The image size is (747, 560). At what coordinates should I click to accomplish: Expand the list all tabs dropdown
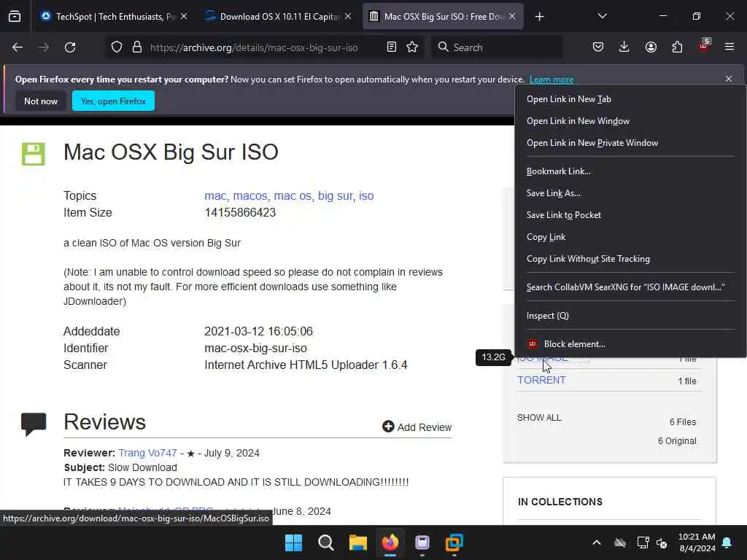click(x=602, y=17)
